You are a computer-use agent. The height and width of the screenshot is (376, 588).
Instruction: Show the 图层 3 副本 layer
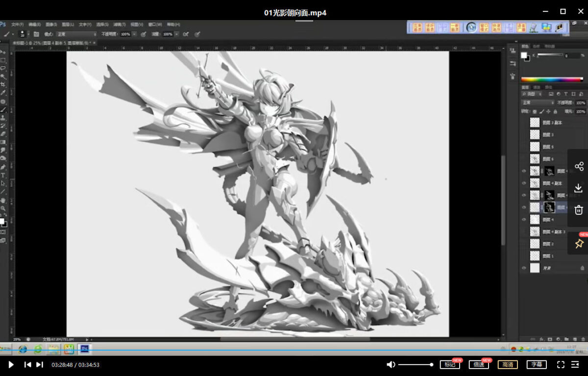pyautogui.click(x=524, y=123)
